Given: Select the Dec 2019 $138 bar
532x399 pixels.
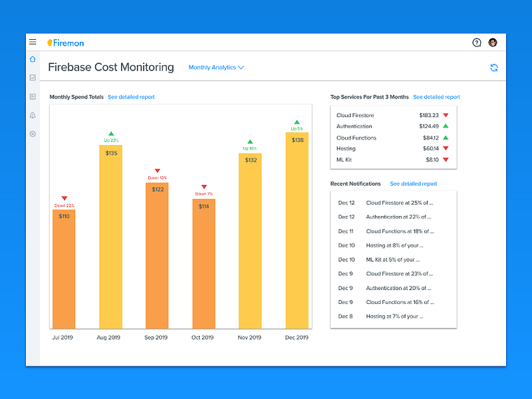Looking at the screenshot, I should [297, 230].
